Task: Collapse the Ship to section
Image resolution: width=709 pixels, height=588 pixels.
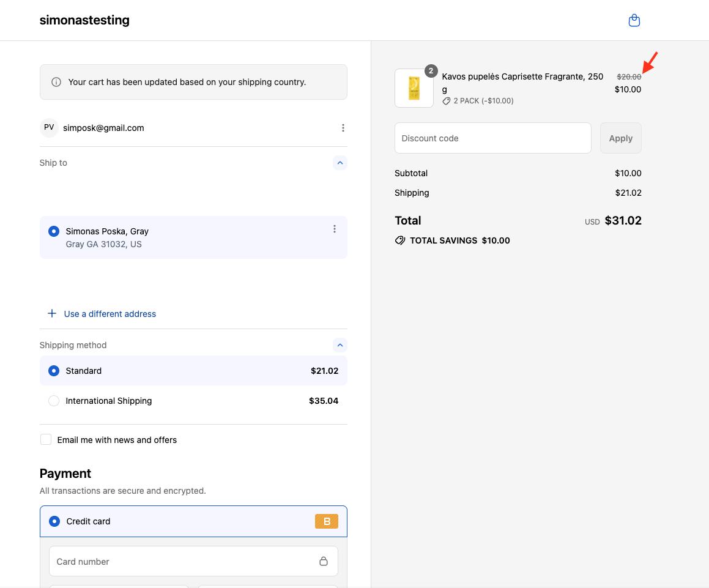Action: pyautogui.click(x=340, y=163)
